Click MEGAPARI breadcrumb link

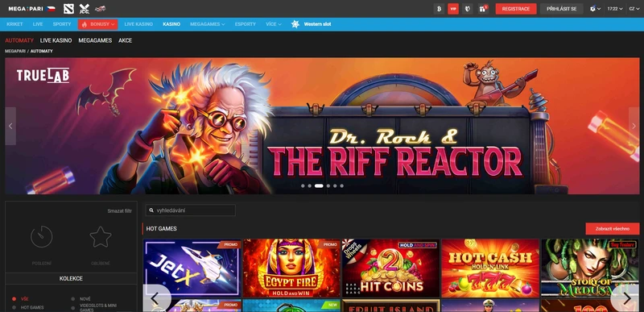coord(15,52)
